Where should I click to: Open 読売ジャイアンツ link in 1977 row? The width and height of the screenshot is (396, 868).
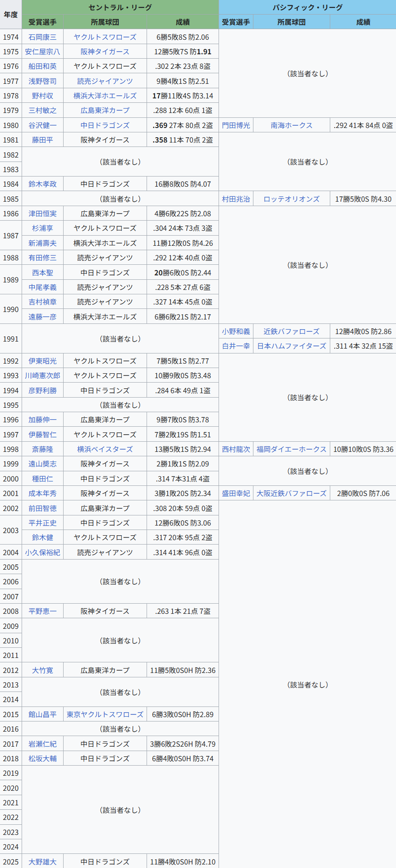(105, 81)
